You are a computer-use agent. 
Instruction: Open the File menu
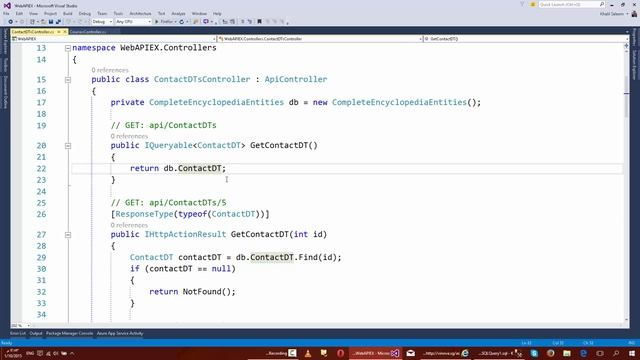pyautogui.click(x=6, y=13)
